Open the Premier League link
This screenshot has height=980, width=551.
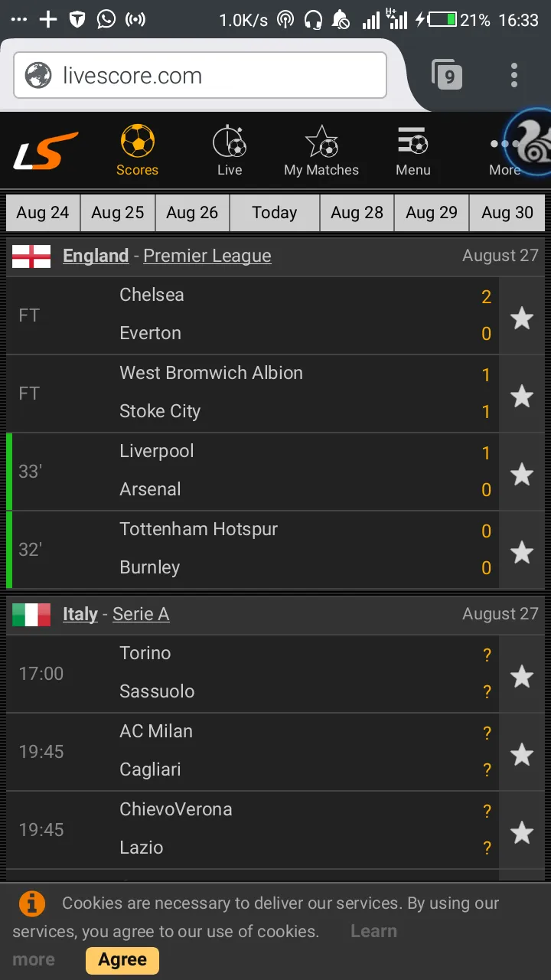pos(207,256)
